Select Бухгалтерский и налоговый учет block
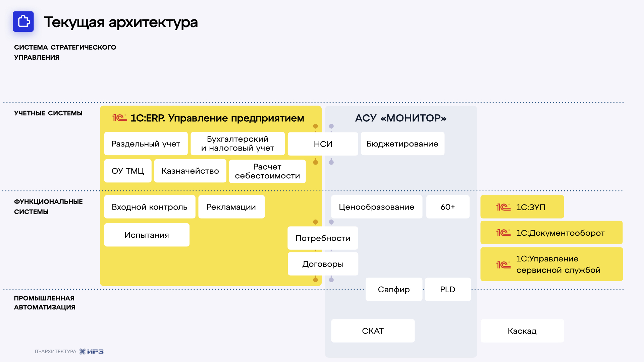 (x=237, y=144)
